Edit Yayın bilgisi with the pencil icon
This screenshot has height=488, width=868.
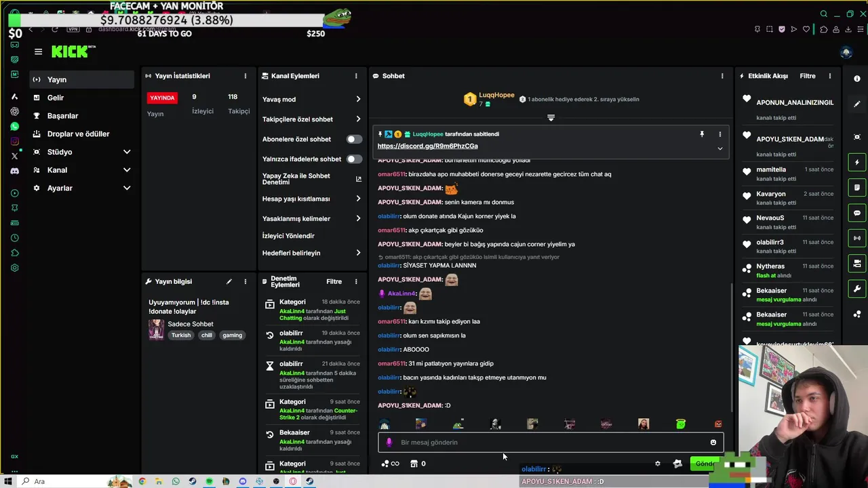(229, 281)
